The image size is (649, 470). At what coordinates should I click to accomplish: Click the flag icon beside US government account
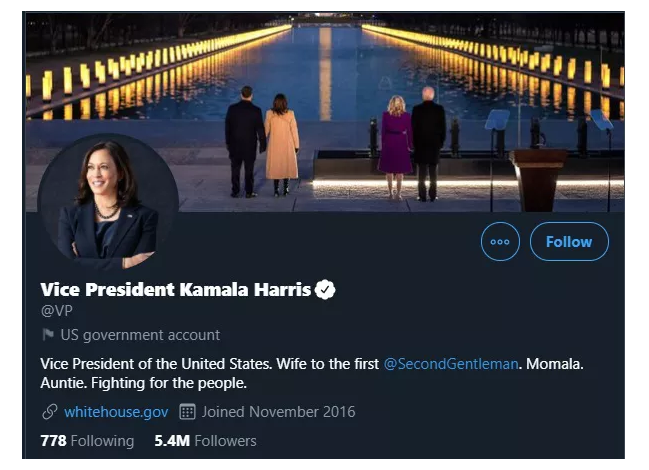point(48,335)
